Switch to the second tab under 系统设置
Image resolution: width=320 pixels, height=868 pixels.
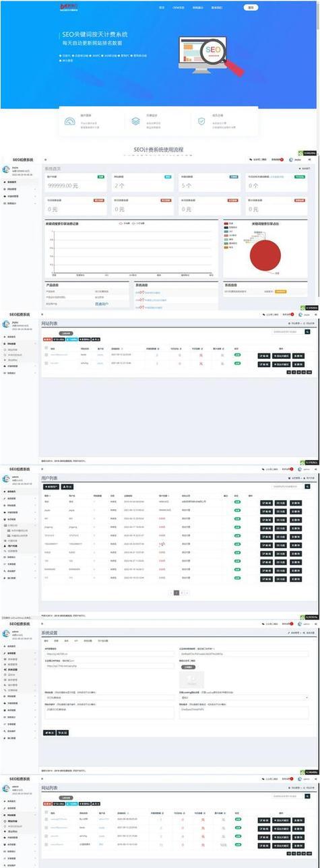click(57, 641)
